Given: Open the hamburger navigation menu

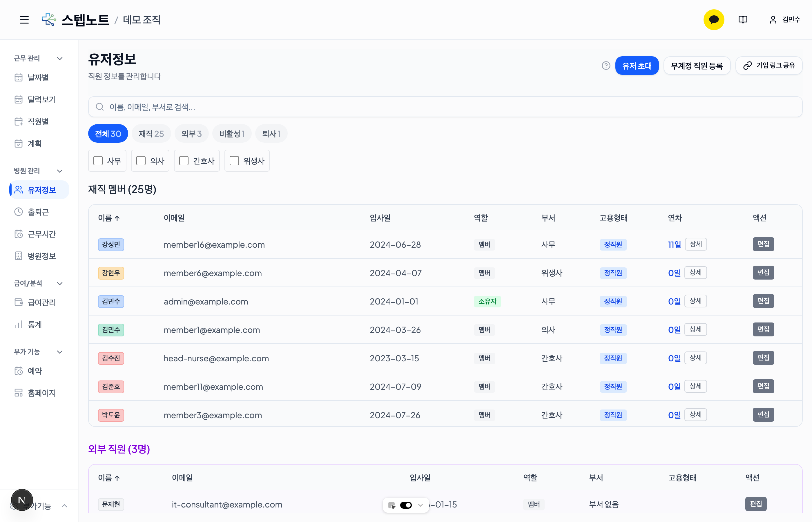Looking at the screenshot, I should tap(24, 20).
